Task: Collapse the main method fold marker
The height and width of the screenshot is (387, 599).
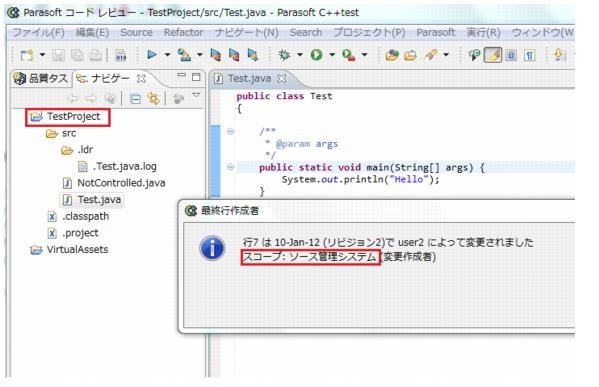Action: 230,167
